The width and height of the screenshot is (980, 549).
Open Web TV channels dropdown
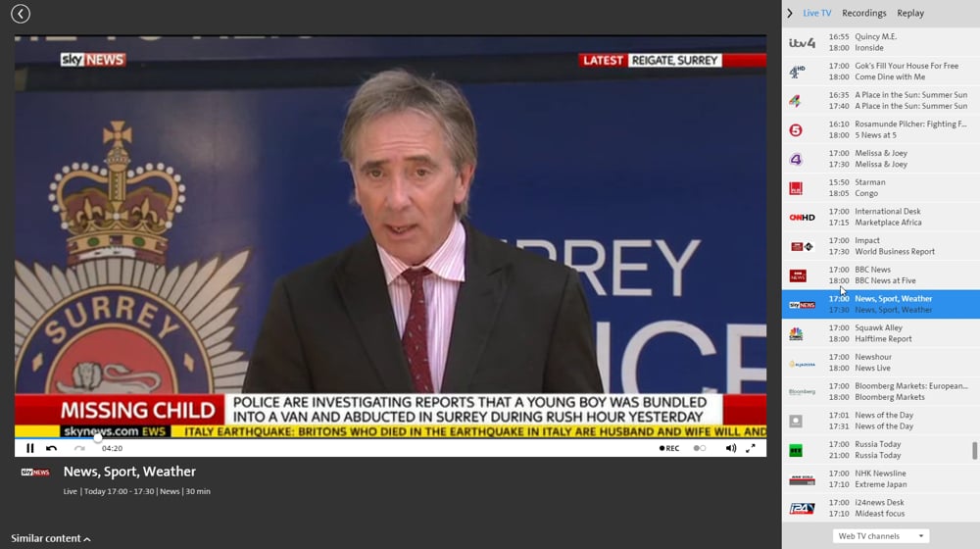pos(881,536)
